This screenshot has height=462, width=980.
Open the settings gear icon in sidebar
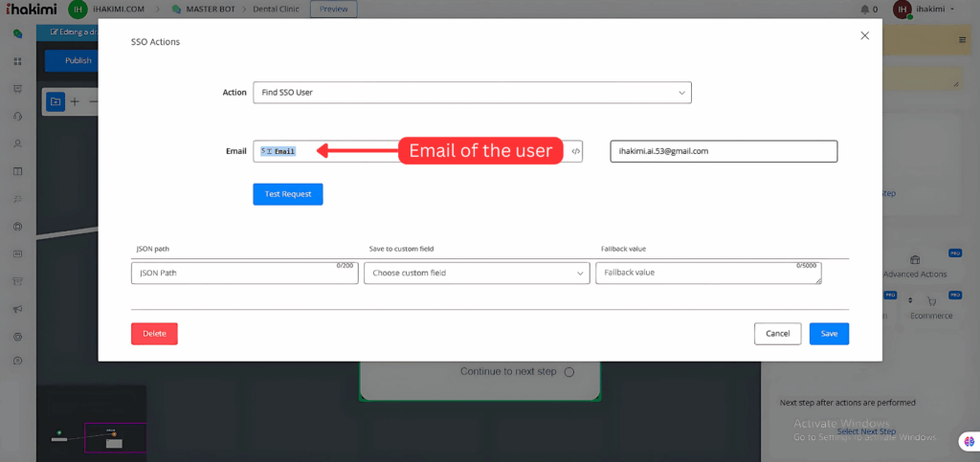click(x=17, y=337)
